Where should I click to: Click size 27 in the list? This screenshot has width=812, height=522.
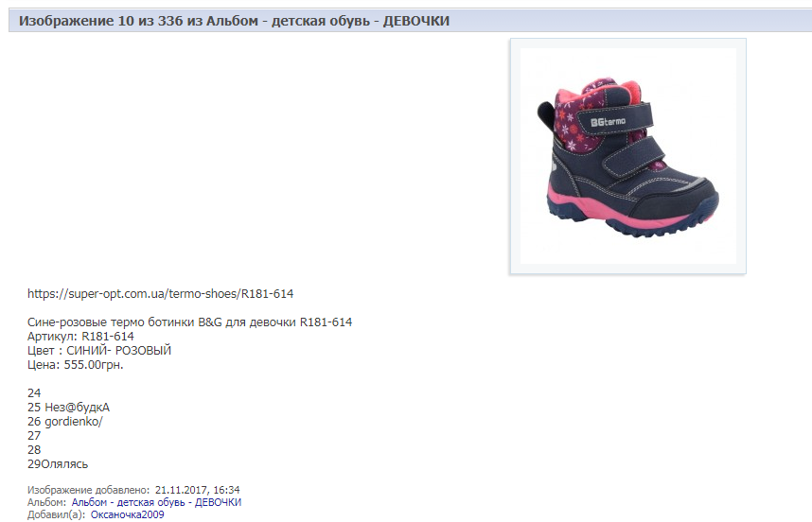pos(34,436)
